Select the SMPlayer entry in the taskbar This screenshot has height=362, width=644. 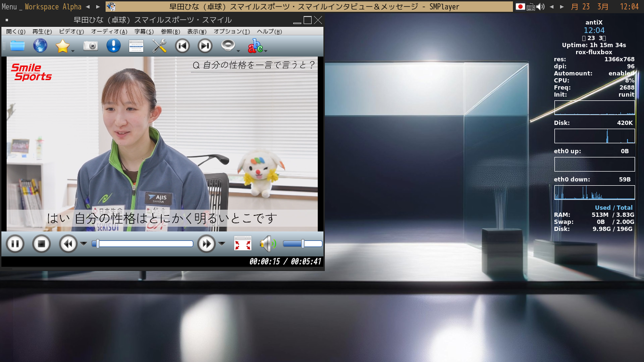coord(309,7)
